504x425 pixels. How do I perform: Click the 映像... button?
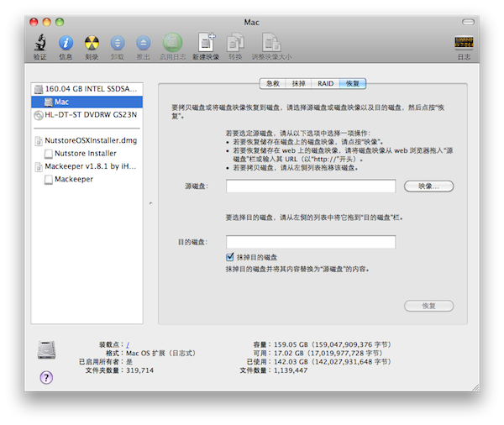tap(428, 186)
